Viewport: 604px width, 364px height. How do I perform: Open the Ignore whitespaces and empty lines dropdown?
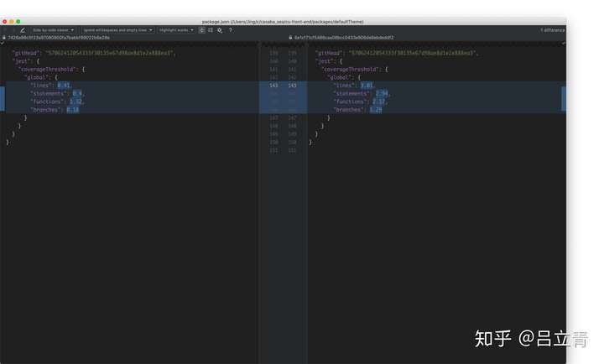[x=118, y=30]
